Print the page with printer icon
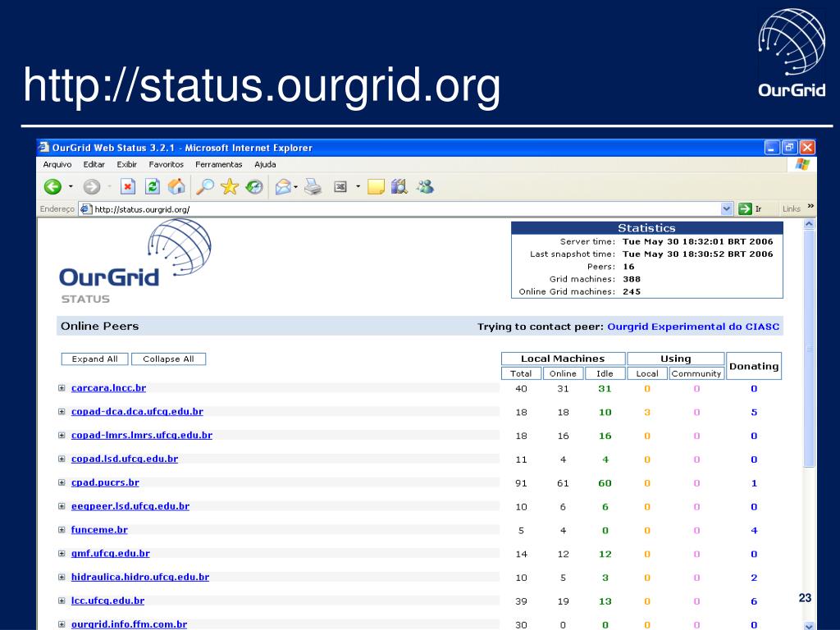Screen dimensions: 840x630 [x=313, y=186]
